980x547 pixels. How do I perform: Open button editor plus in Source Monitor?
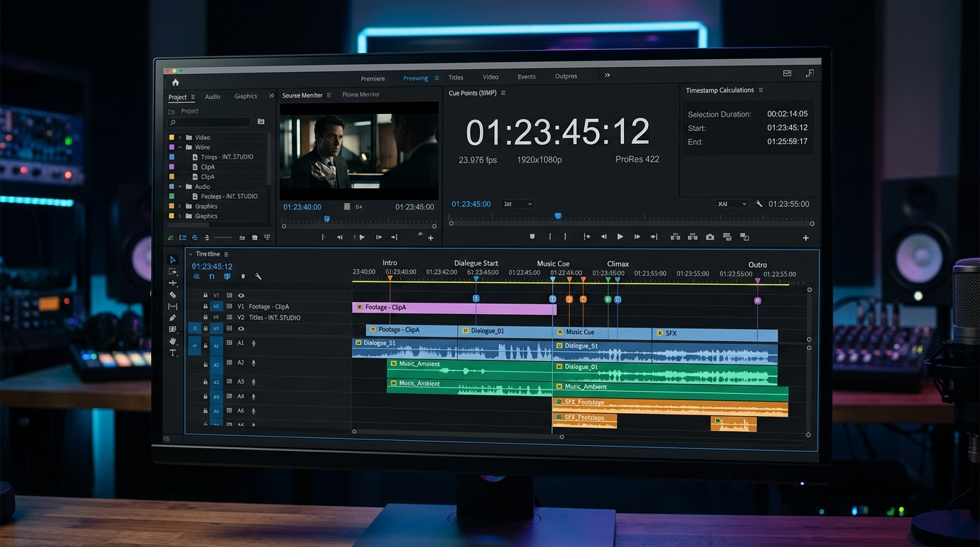pos(431,238)
